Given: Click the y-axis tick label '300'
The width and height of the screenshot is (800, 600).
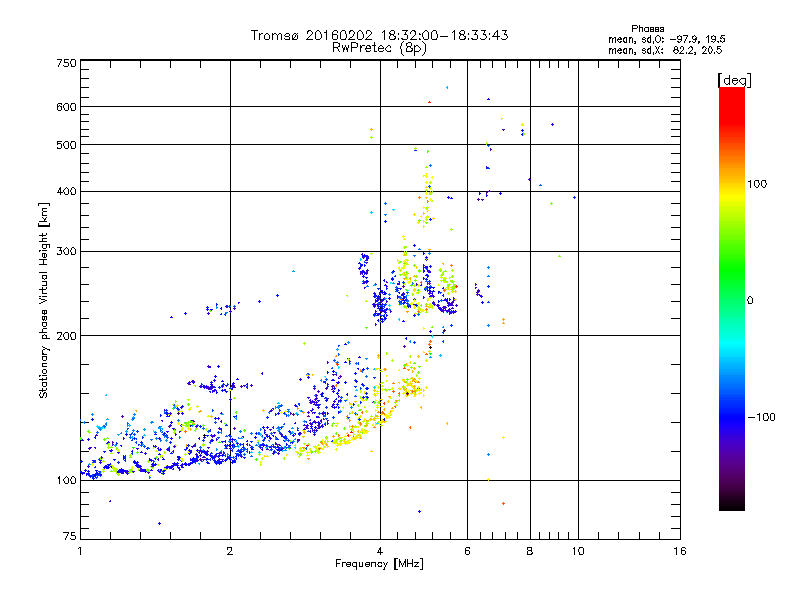Looking at the screenshot, I should coord(66,252).
